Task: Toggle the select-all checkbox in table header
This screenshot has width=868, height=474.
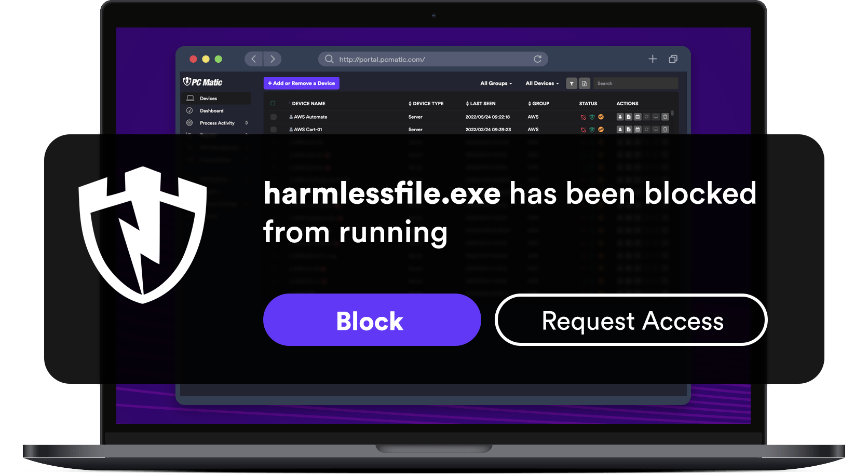Action: (273, 103)
